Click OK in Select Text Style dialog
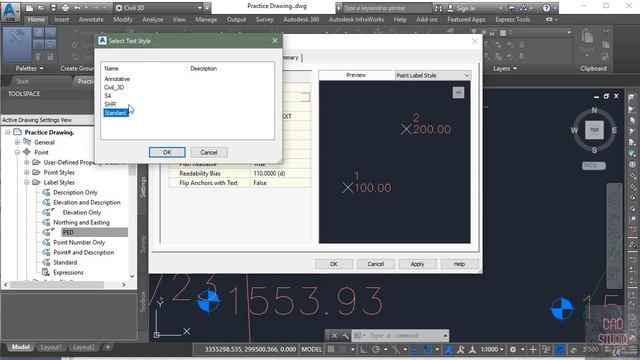This screenshot has width=640, height=360. (167, 152)
